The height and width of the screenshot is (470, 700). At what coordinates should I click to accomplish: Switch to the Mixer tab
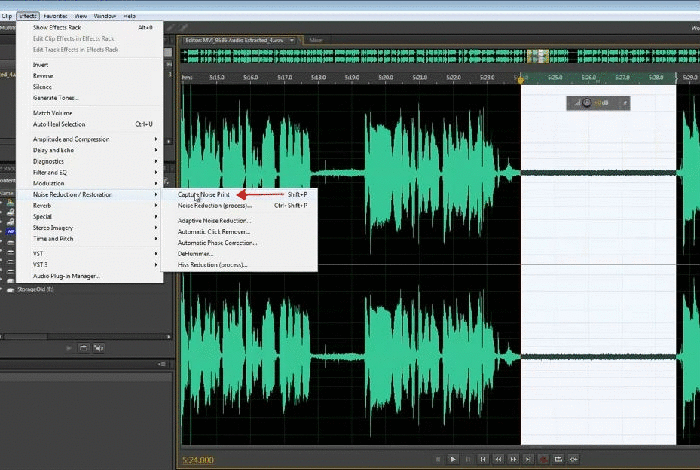point(315,41)
